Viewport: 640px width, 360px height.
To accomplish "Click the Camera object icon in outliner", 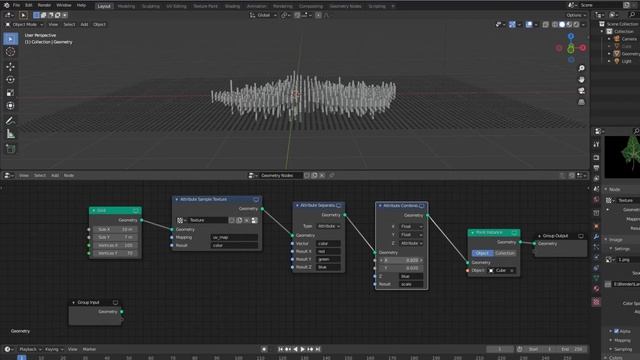I will coord(617,39).
